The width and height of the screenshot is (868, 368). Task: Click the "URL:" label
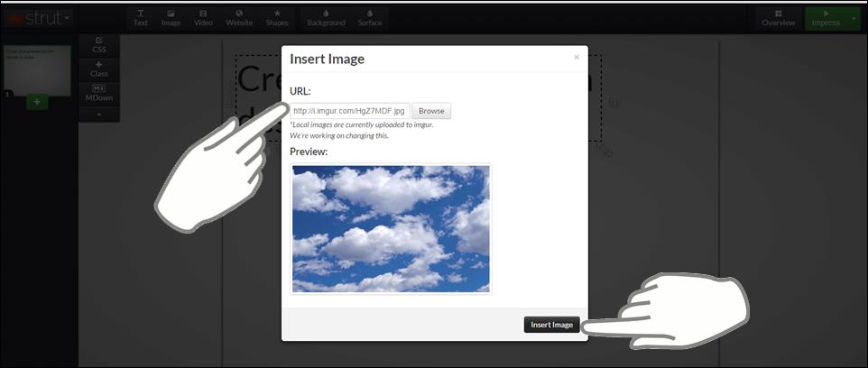click(300, 91)
